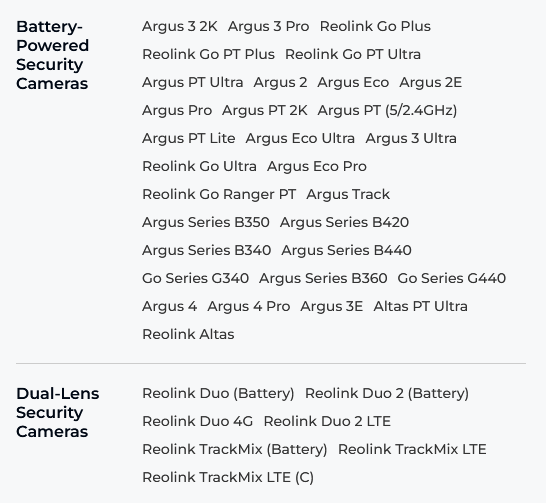548x503 pixels.
Task: Select the Reolink Altas link
Action: coord(188,334)
